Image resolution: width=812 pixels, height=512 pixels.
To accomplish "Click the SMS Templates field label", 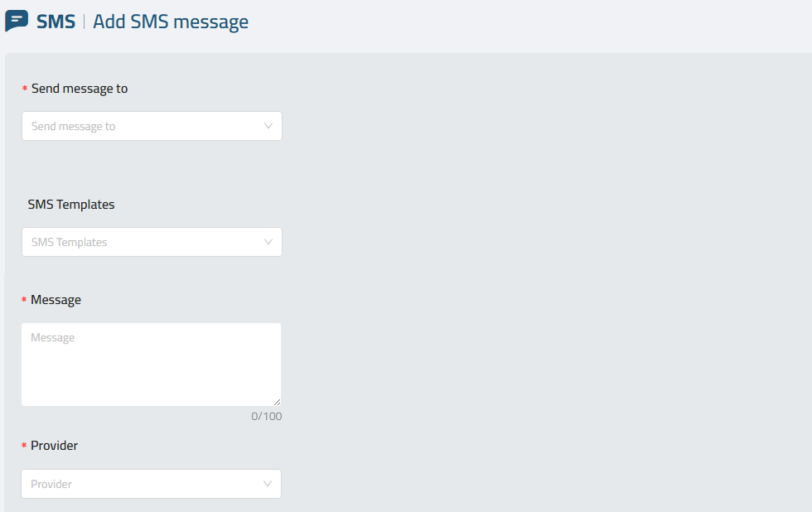I will tap(71, 205).
